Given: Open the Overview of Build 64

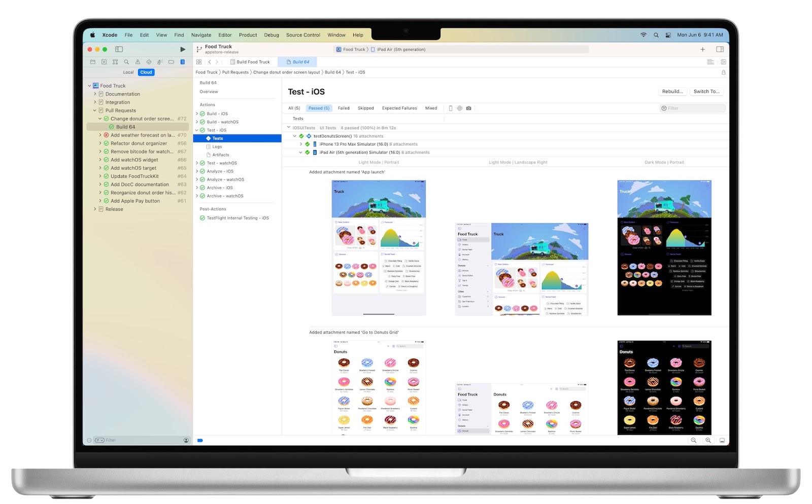Looking at the screenshot, I should click(209, 92).
